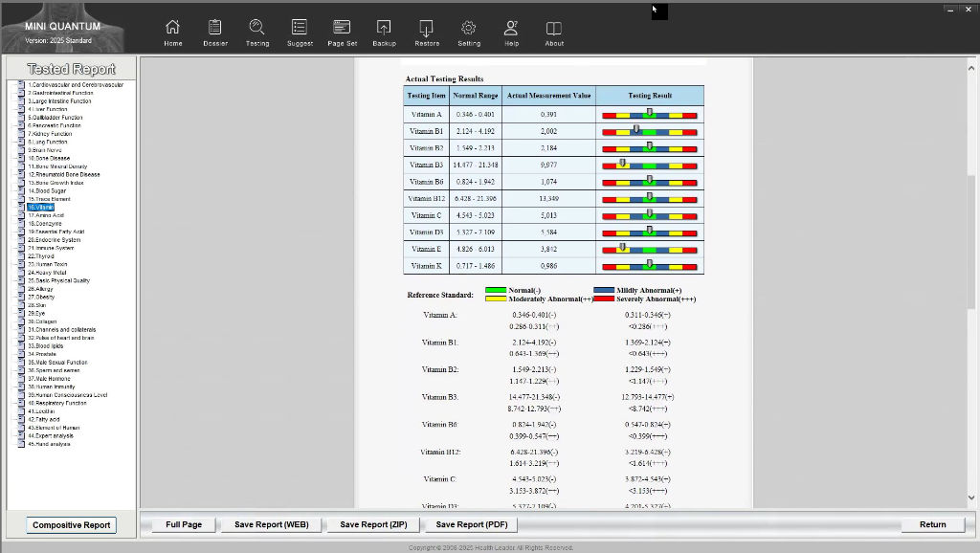Click document icon beside Kidney Function
Screen dimensions: 980x553
point(21,133)
